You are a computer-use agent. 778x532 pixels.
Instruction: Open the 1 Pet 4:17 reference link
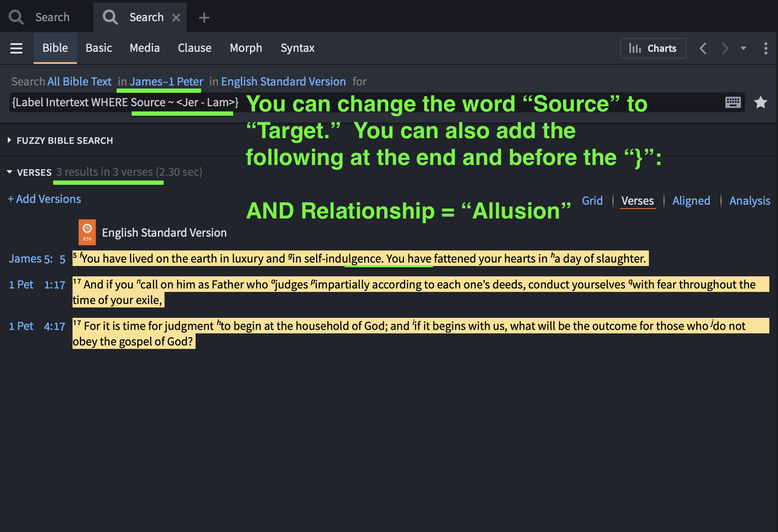(37, 326)
